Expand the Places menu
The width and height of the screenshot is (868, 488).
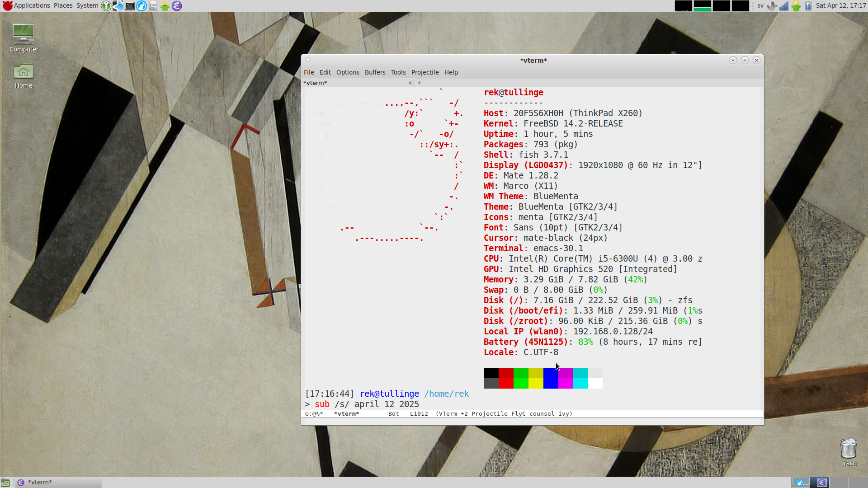(63, 6)
